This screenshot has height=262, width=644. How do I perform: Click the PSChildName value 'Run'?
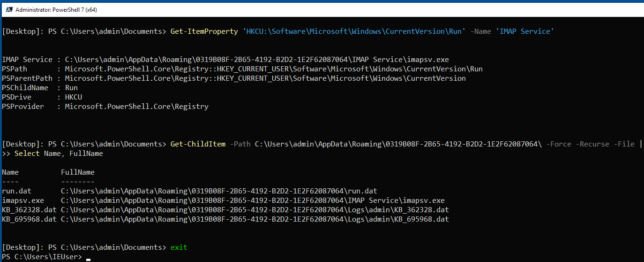(x=71, y=88)
